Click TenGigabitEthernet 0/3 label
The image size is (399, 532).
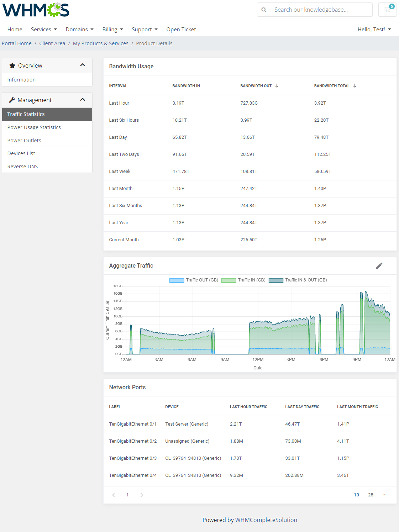coord(133,458)
